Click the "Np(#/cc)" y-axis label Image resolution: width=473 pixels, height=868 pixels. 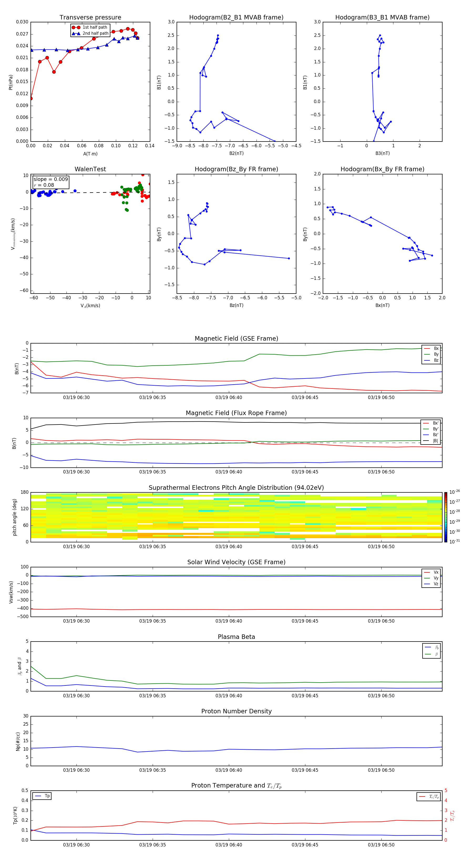pos(18,741)
